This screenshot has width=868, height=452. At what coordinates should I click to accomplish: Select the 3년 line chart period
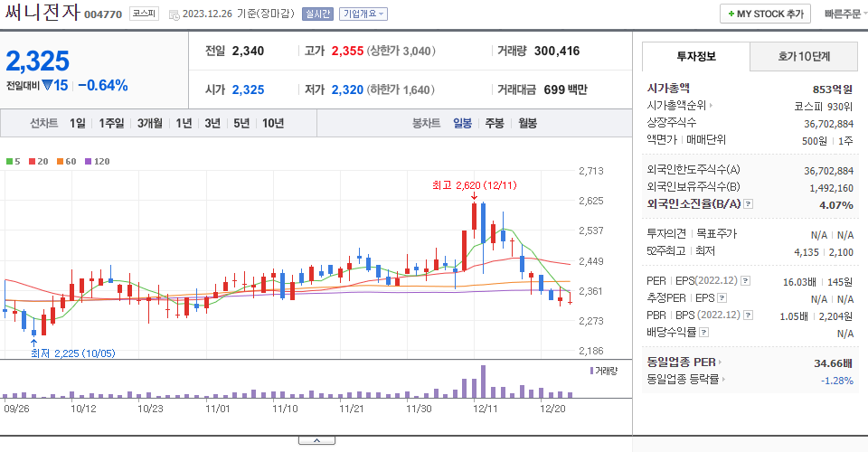(x=212, y=123)
